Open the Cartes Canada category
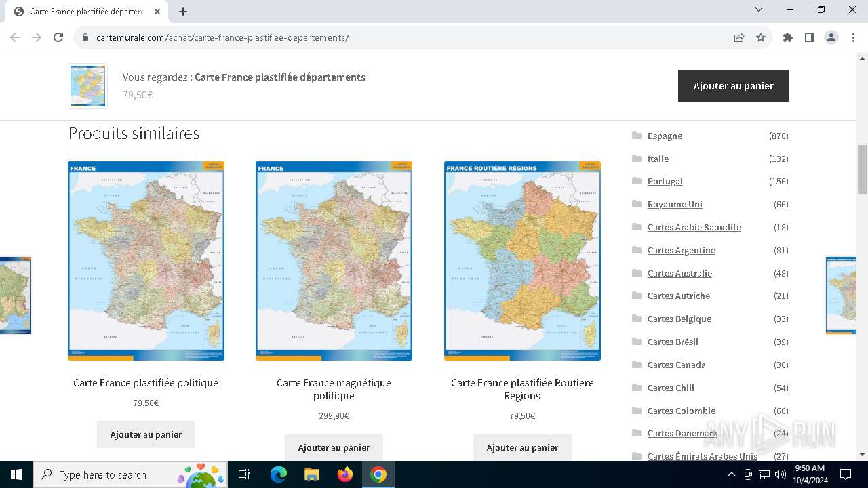 [677, 365]
